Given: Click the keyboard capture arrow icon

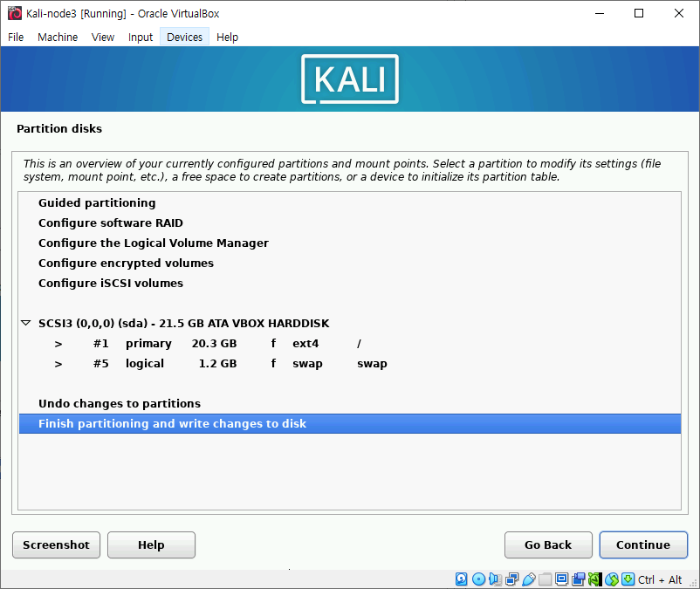Looking at the screenshot, I should pyautogui.click(x=628, y=579).
